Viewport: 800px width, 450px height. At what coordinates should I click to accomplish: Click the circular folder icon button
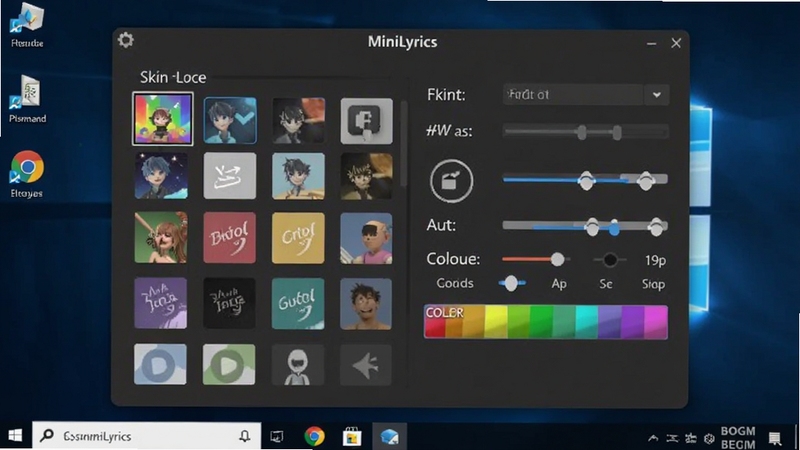pos(451,181)
